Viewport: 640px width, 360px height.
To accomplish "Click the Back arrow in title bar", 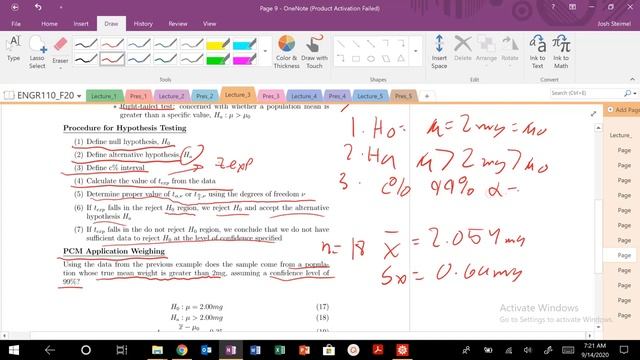I will point(15,7).
